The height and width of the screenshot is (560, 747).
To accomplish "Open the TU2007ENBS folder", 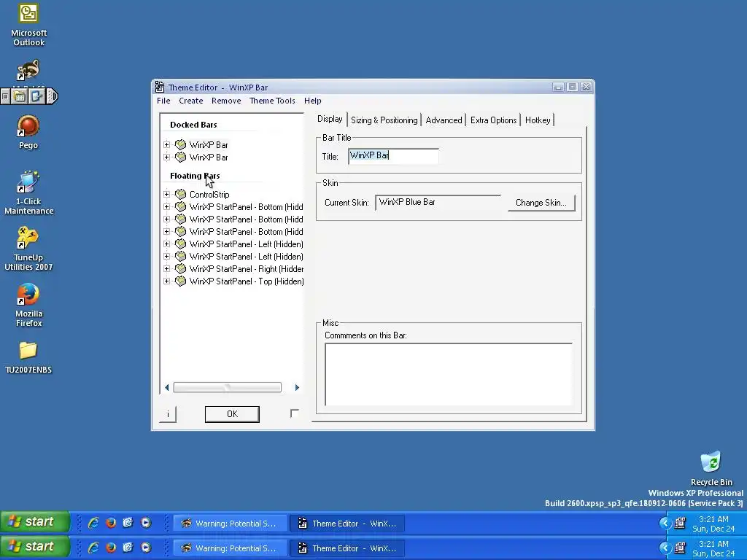I will [28, 357].
